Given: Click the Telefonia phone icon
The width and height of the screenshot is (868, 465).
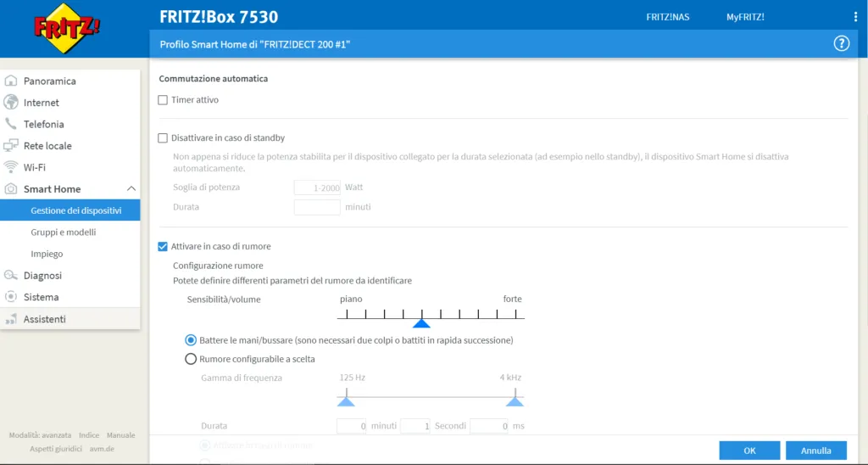Looking at the screenshot, I should [x=10, y=124].
